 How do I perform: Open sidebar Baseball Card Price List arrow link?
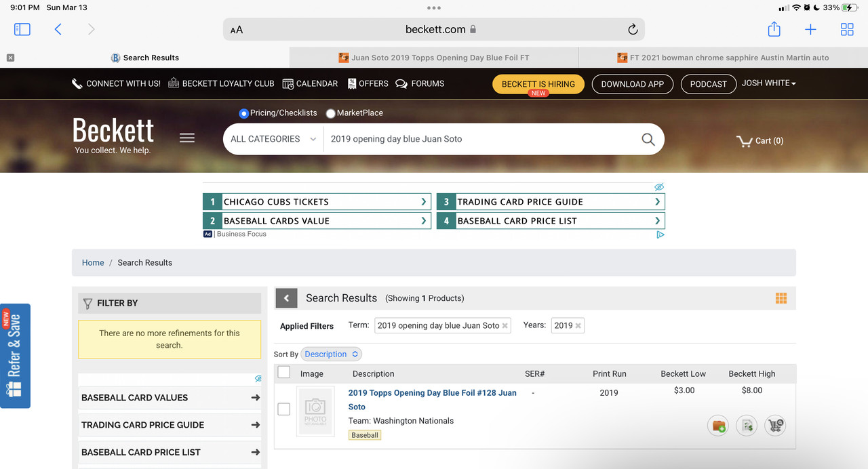(x=170, y=452)
